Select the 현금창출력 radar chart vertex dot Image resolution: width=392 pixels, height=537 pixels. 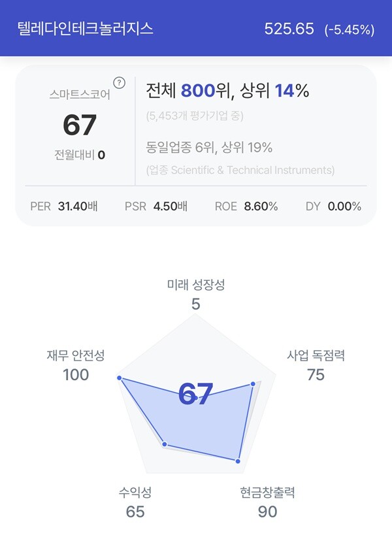coord(238,461)
